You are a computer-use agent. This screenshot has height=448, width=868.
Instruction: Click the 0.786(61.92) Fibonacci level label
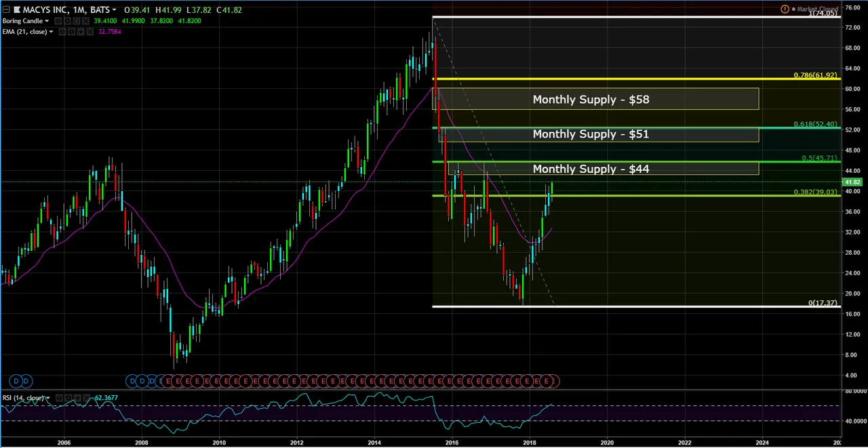[816, 75]
